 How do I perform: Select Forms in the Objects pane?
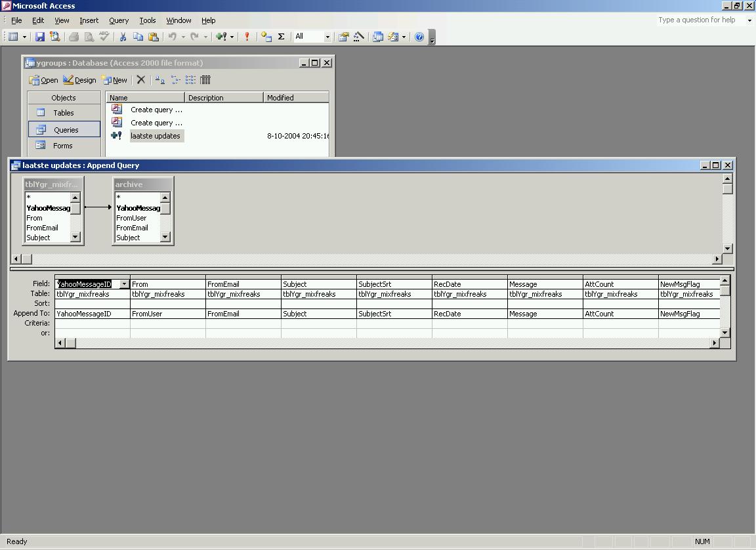pyautogui.click(x=64, y=146)
